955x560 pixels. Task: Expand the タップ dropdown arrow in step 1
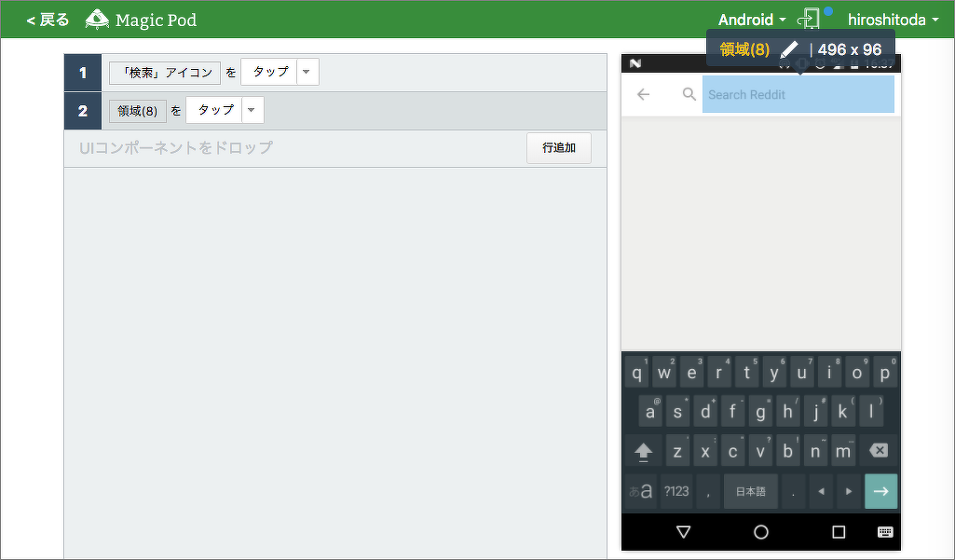[x=307, y=72]
